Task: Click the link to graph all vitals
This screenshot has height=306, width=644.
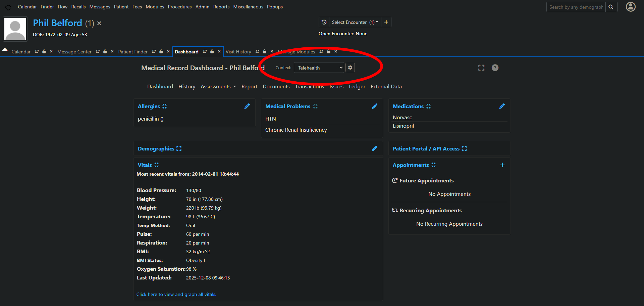Action: click(176, 294)
